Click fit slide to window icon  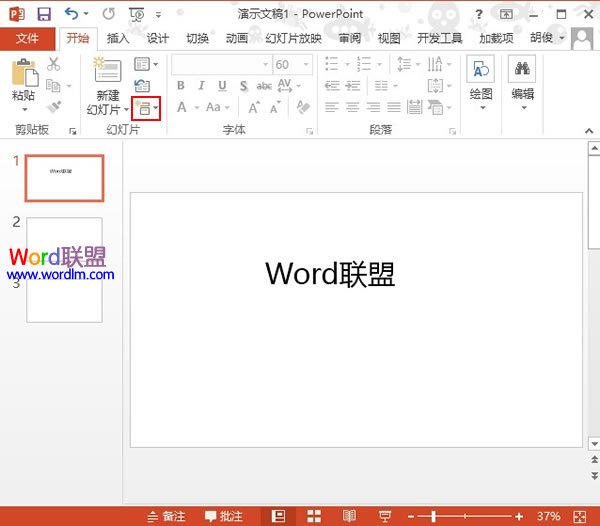[581, 516]
